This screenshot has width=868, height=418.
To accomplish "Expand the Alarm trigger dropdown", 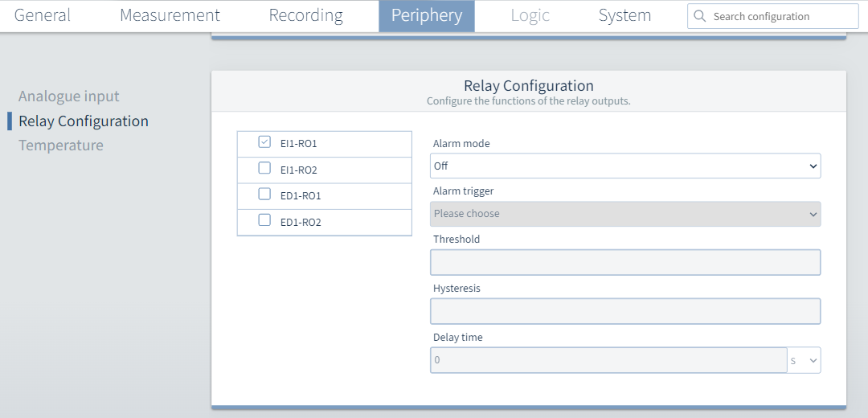I will 625,214.
